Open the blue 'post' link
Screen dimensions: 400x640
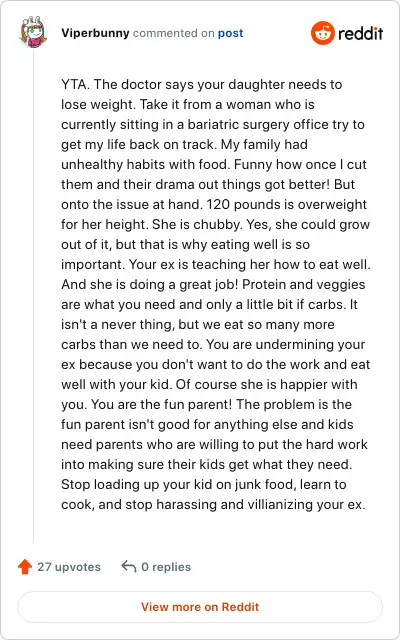click(x=230, y=33)
